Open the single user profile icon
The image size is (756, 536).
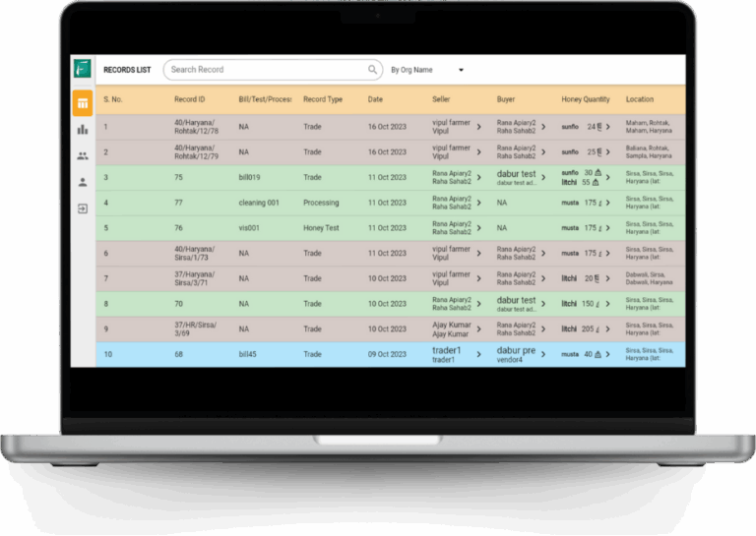tap(83, 182)
